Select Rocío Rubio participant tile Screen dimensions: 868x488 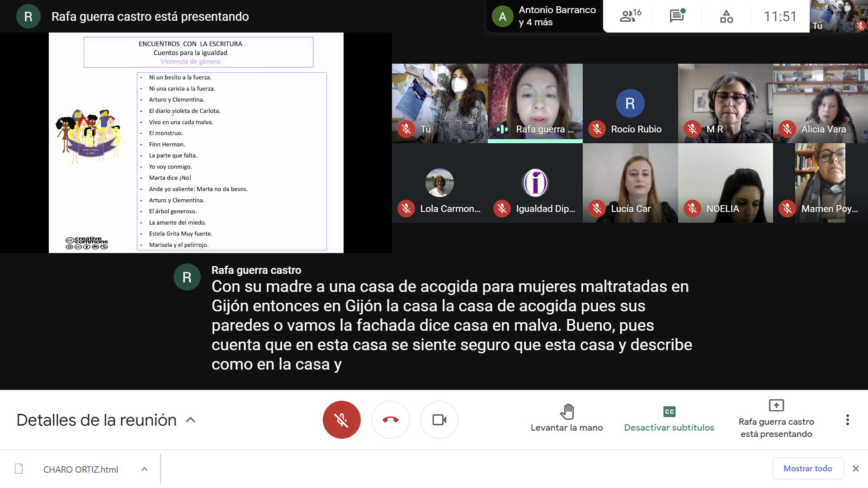click(x=630, y=103)
